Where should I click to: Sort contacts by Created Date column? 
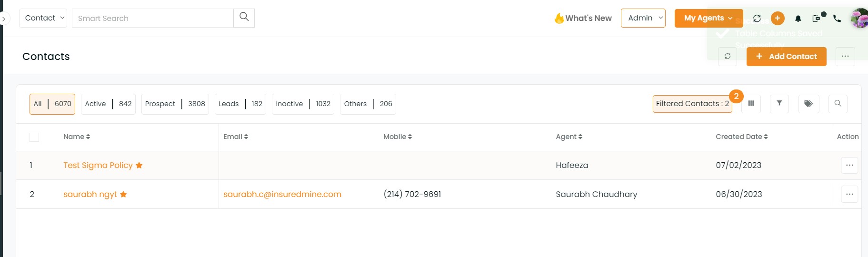tap(742, 137)
